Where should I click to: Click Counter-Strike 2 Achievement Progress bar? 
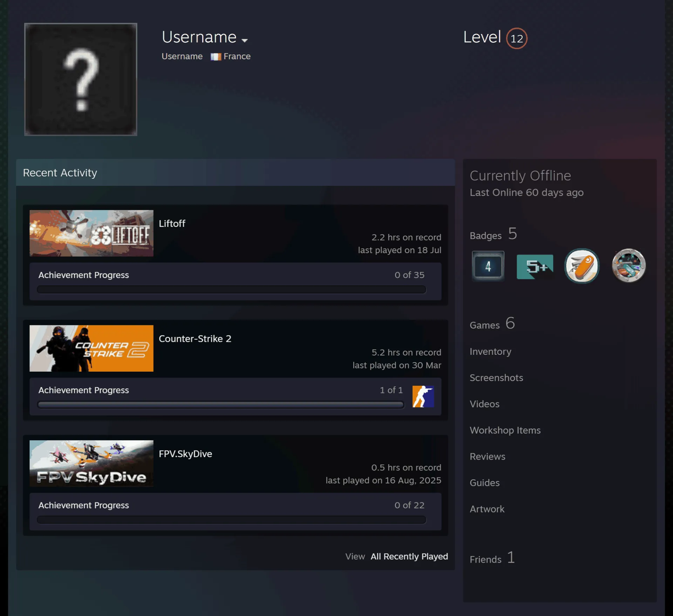[221, 405]
